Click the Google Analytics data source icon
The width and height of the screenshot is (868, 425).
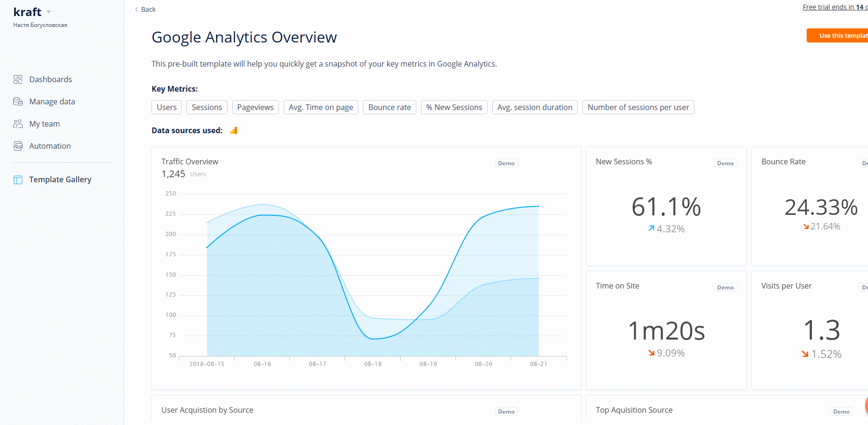[x=234, y=130]
